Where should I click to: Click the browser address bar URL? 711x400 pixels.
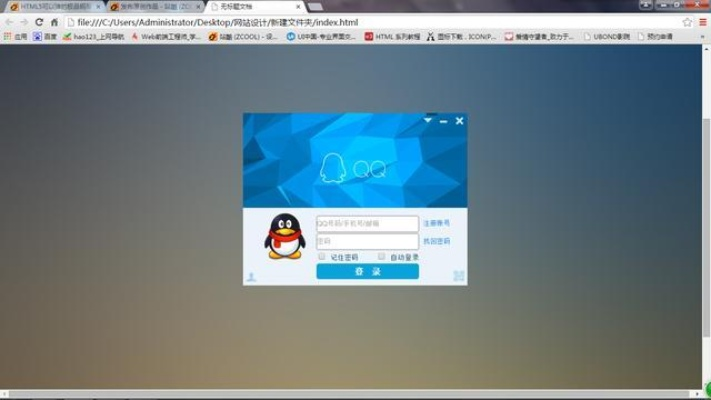tap(215, 21)
